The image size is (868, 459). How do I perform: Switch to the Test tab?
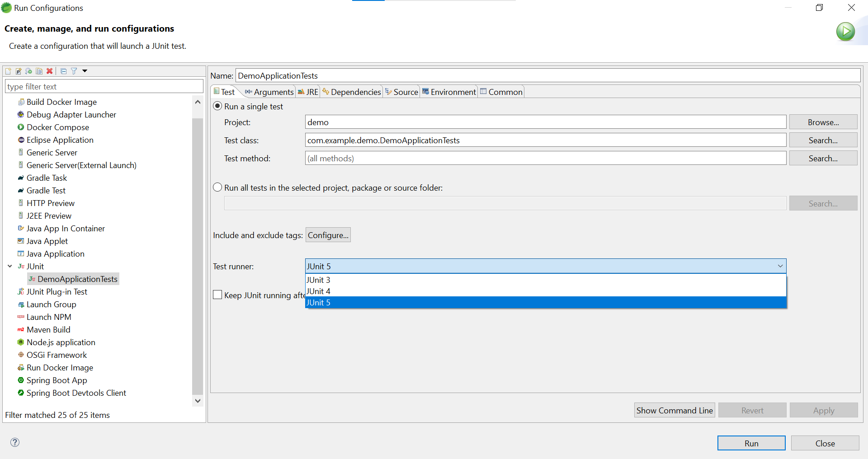coord(224,92)
